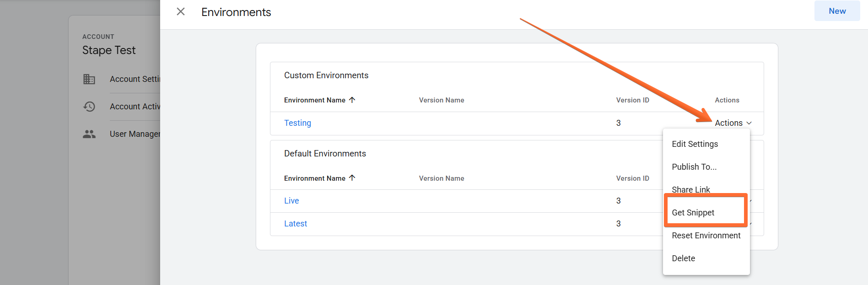The image size is (868, 285).
Task: Select Reset Environment in the actions menu
Action: (x=706, y=236)
